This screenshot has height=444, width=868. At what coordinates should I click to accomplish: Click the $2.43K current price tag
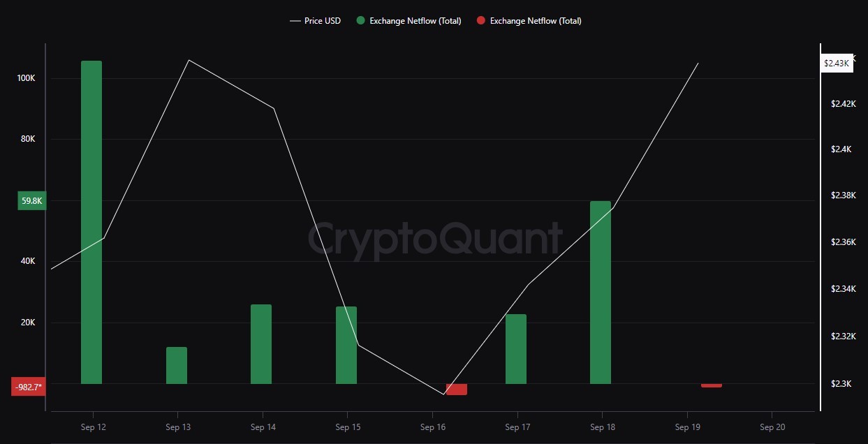[836, 63]
